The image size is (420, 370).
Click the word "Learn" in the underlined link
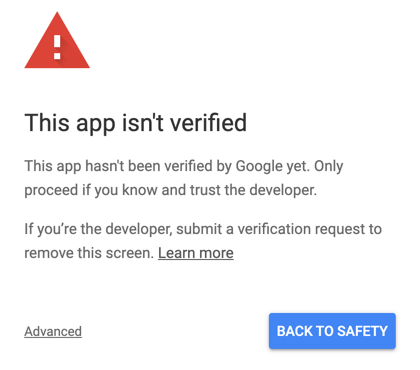[177, 253]
